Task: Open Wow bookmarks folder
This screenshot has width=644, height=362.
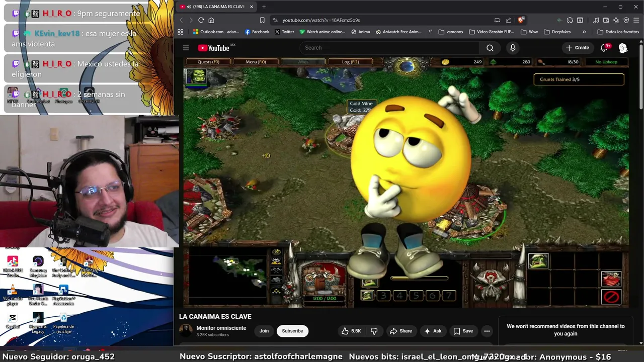Action: (529, 32)
